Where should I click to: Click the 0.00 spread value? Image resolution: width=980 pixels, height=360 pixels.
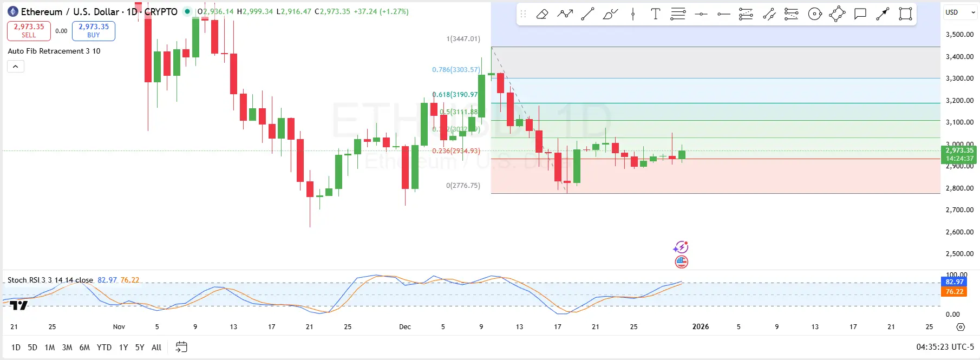point(61,31)
